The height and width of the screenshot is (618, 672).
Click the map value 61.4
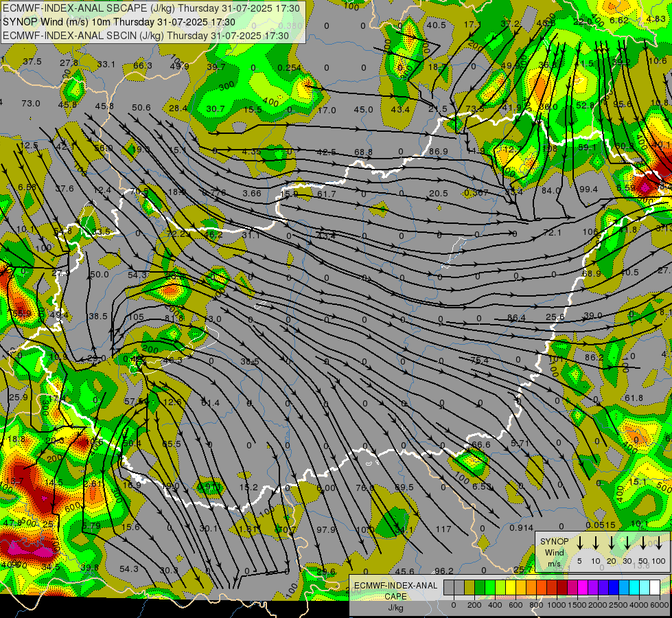pyautogui.click(x=210, y=402)
